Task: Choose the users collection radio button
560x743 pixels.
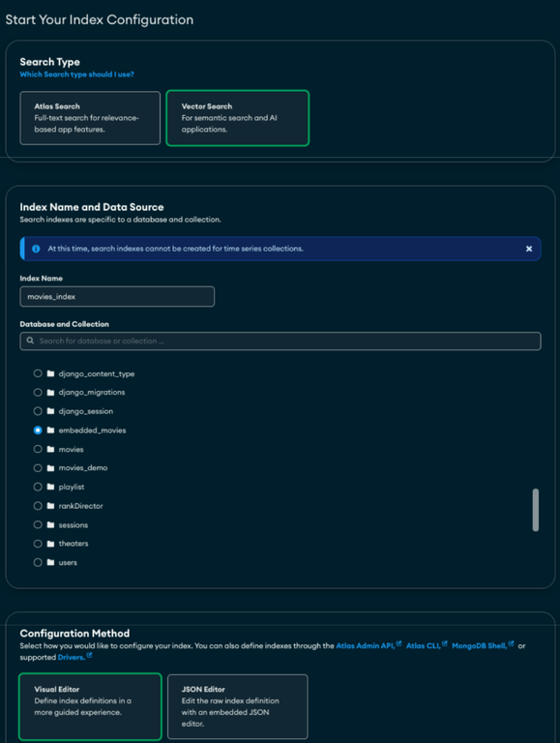Action: (38, 562)
